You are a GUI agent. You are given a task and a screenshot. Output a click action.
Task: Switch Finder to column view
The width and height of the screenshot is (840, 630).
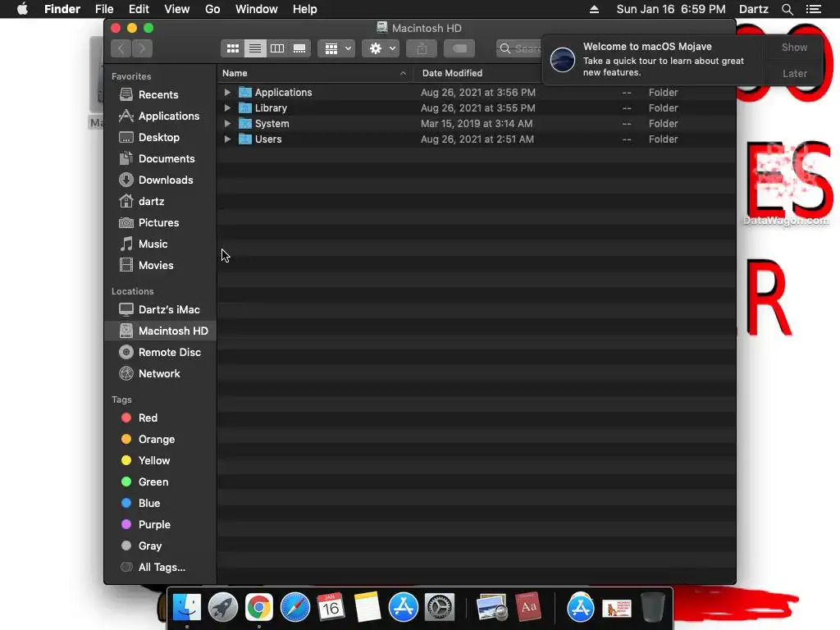(277, 48)
